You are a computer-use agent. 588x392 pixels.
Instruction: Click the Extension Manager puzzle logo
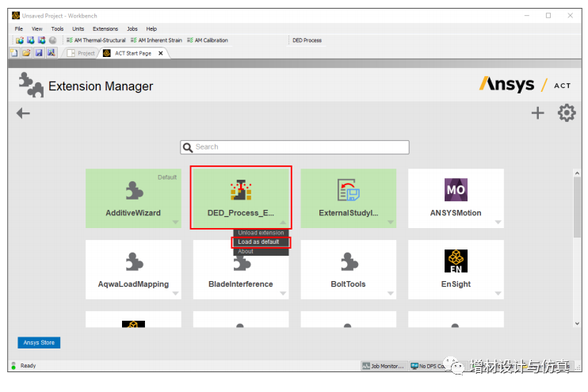31,85
